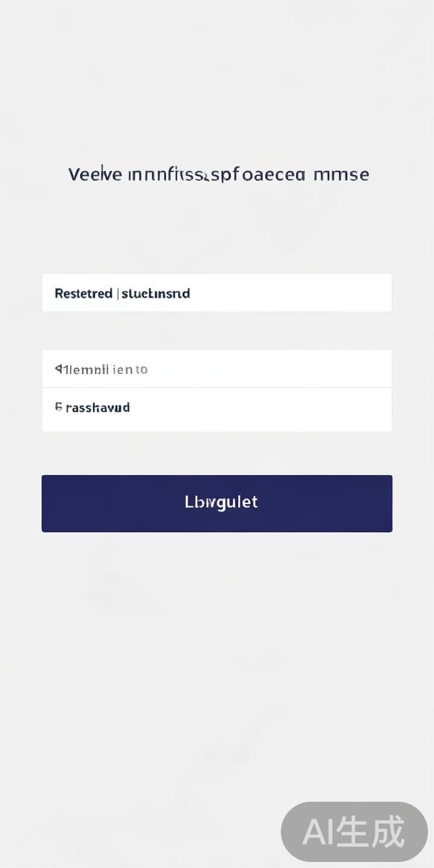Viewport: 434px width, 868px height.
Task: Click the word "stuetınsnd" in first field
Action: pos(156,294)
